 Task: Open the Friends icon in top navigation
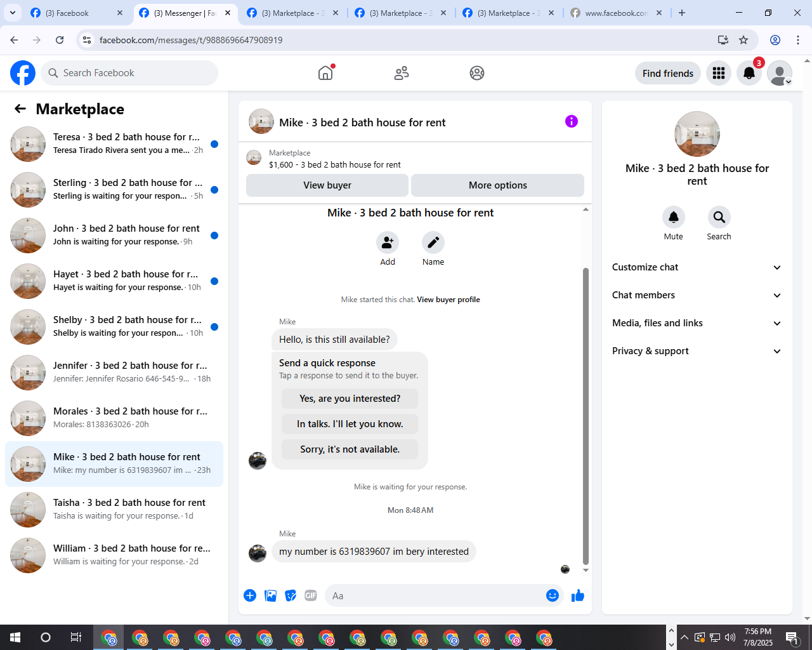(x=402, y=73)
